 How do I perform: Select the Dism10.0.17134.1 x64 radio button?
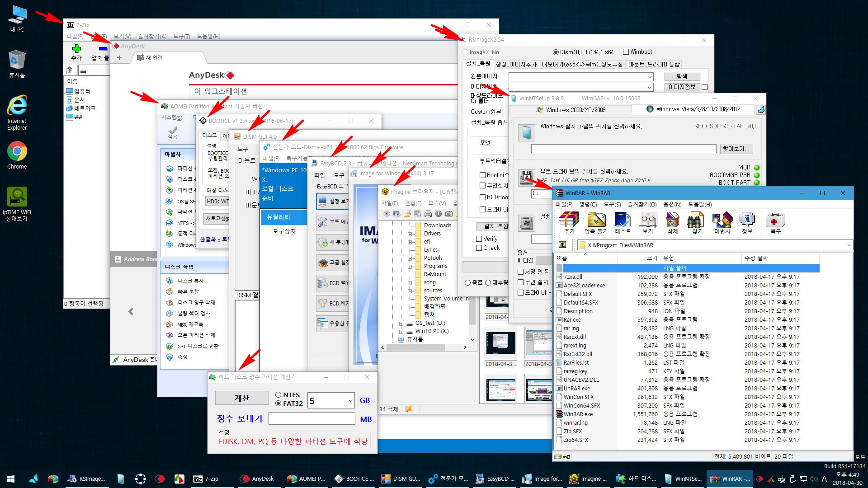click(556, 52)
